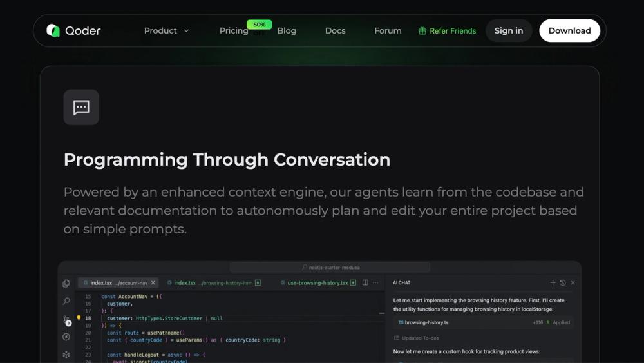Open the editor more actions ellipsis
The image size is (644, 363).
pos(375,282)
